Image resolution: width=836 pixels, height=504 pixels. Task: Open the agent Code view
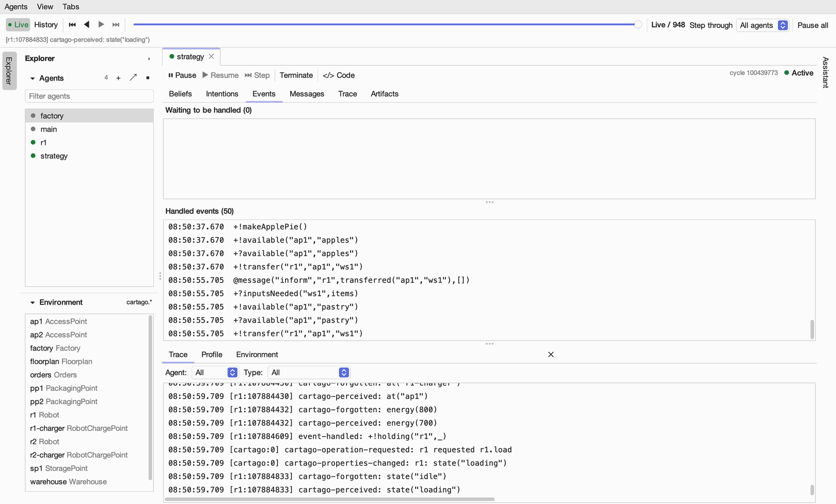point(339,75)
